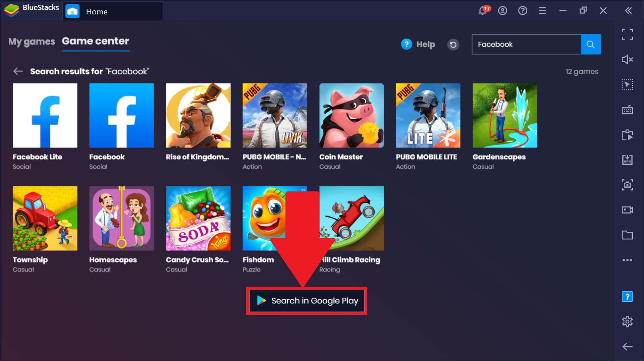Open the media folder icon

[x=627, y=235]
